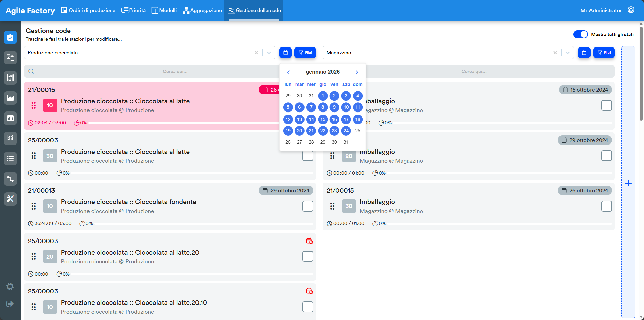The height and width of the screenshot is (320, 644).
Task: Tick checkbox on Cioccolata fondente card
Action: coord(308,206)
